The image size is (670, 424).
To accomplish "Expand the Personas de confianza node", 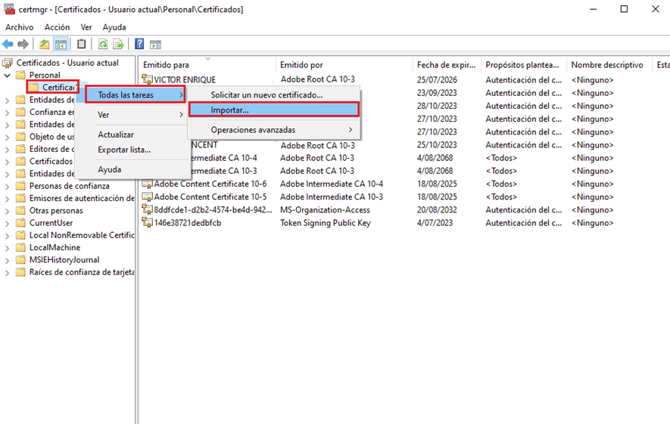I will point(7,186).
